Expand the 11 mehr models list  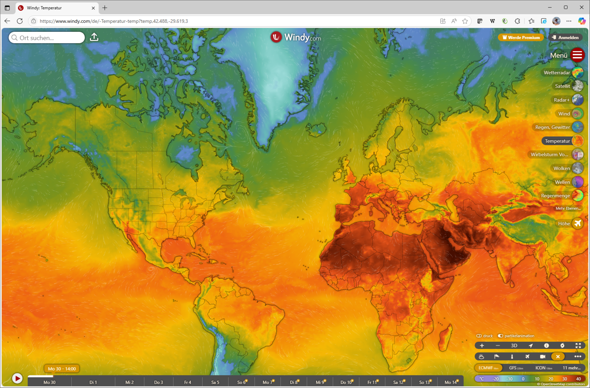pos(572,368)
